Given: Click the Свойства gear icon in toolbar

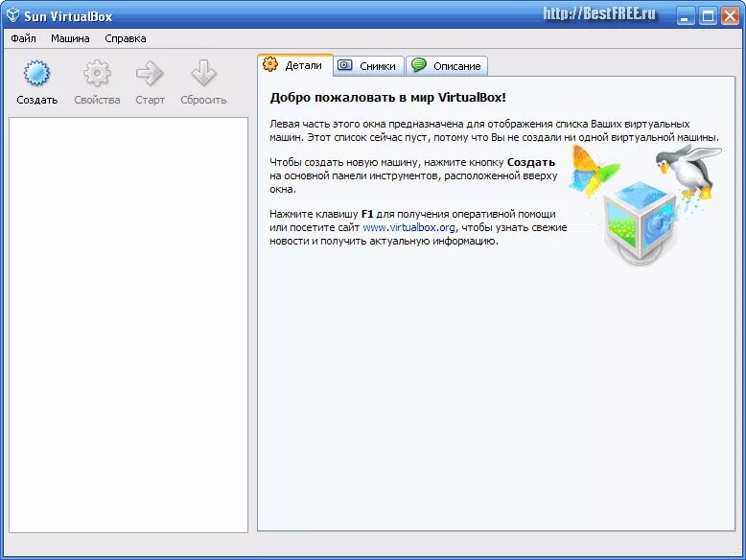Looking at the screenshot, I should coord(97,73).
